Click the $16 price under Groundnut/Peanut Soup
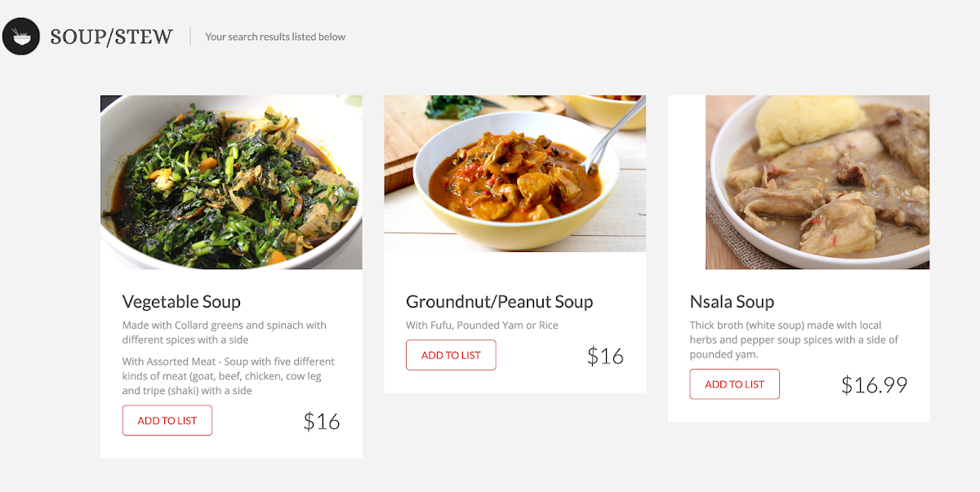The image size is (980, 492). pos(605,357)
